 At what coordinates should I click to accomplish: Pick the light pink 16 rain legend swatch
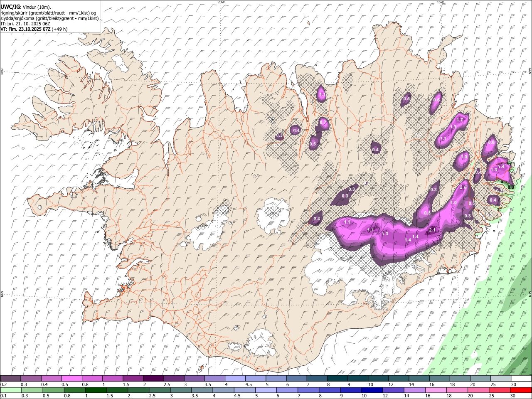tap(435, 390)
